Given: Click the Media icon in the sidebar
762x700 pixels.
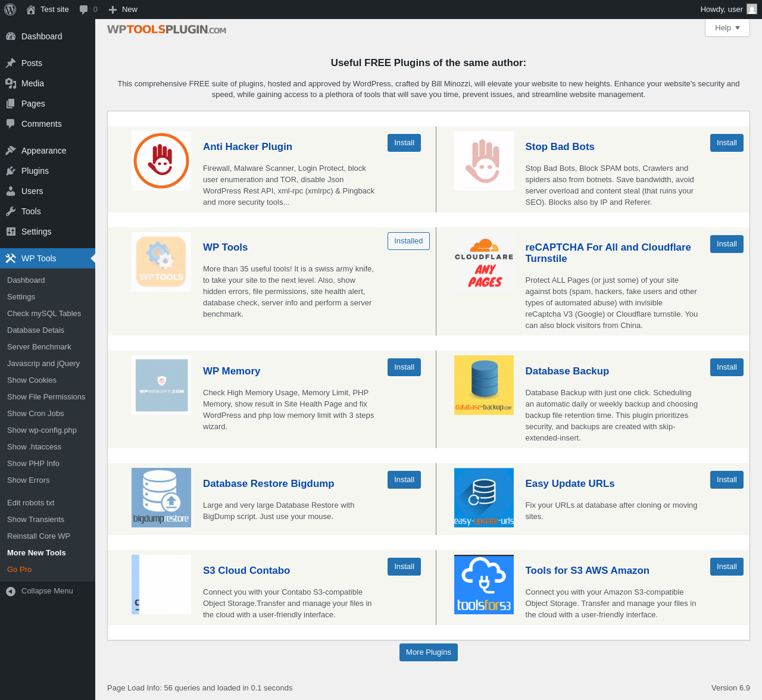Looking at the screenshot, I should pyautogui.click(x=11, y=83).
